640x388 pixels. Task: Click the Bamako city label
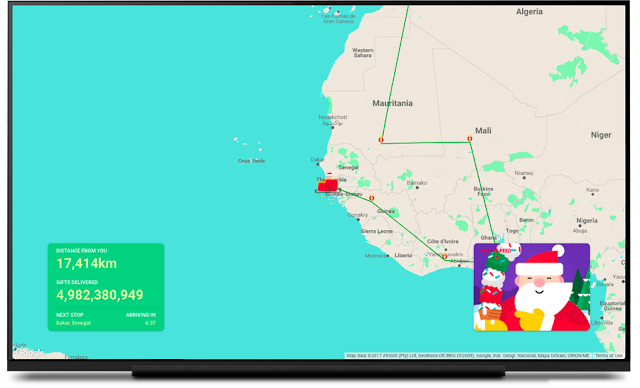pos(417,183)
